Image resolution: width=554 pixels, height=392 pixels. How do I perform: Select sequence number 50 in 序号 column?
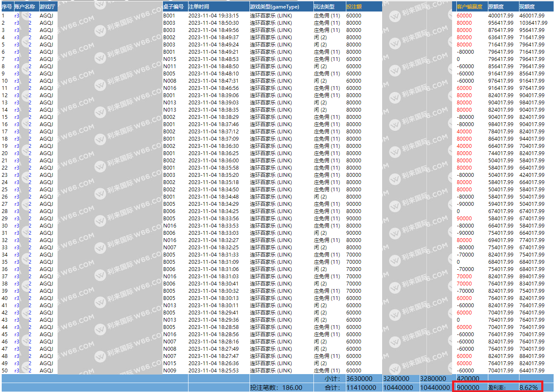point(5,371)
